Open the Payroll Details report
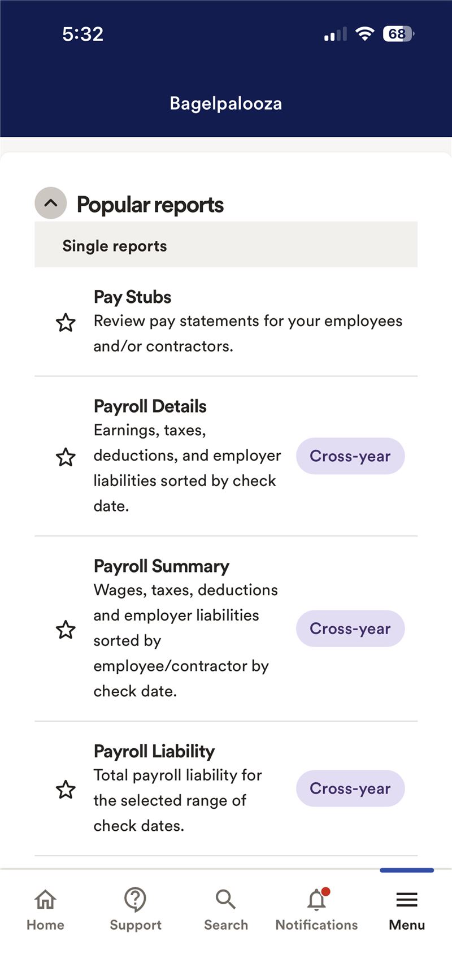Screen dimensions: 452x980 [150, 406]
